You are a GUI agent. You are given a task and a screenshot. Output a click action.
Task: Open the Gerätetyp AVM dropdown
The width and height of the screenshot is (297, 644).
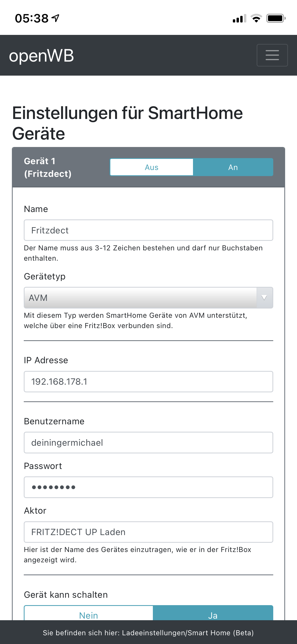tap(140, 298)
